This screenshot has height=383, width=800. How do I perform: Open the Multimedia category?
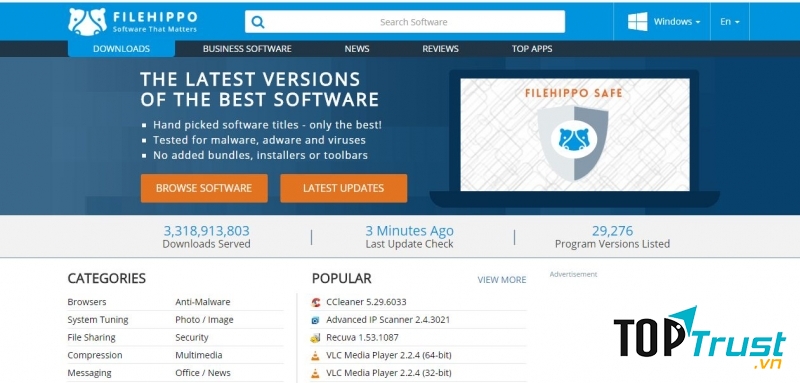198,355
